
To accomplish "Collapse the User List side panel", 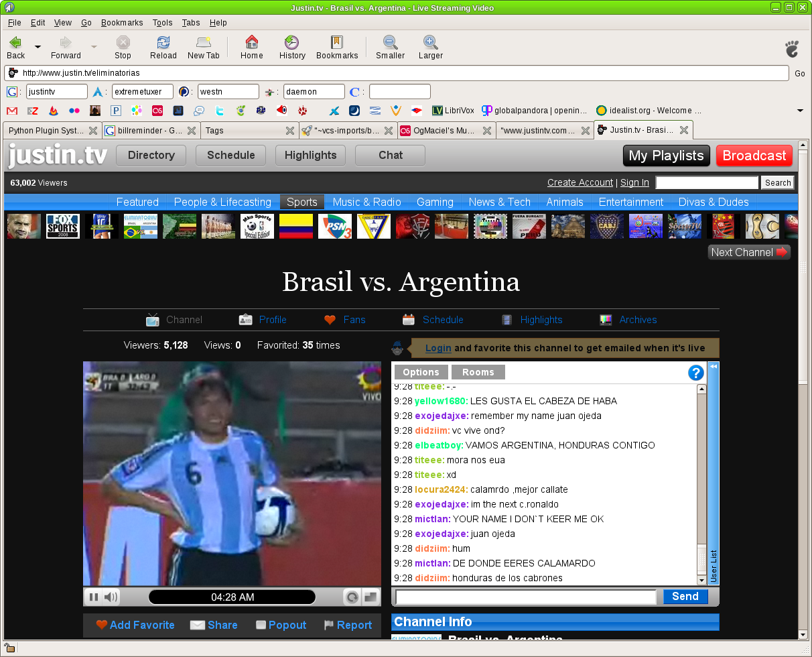I will [x=714, y=367].
